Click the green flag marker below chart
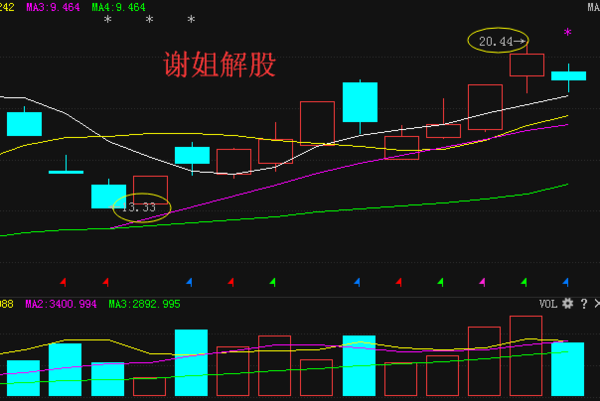Screen dimensions: 600x401 pyautogui.click(x=273, y=281)
